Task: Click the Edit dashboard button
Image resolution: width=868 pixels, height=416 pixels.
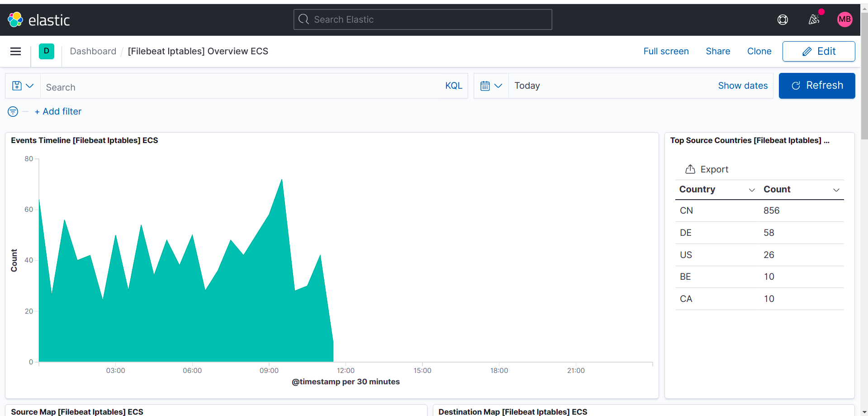Action: point(819,51)
